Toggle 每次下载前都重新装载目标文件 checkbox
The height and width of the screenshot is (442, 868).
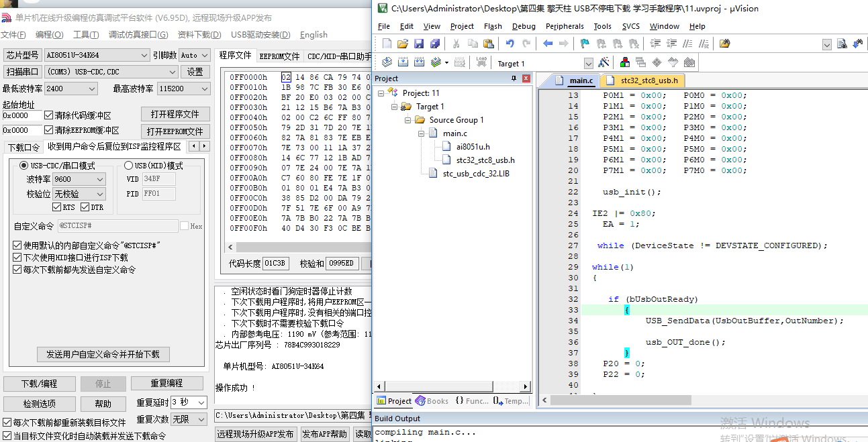[7, 423]
